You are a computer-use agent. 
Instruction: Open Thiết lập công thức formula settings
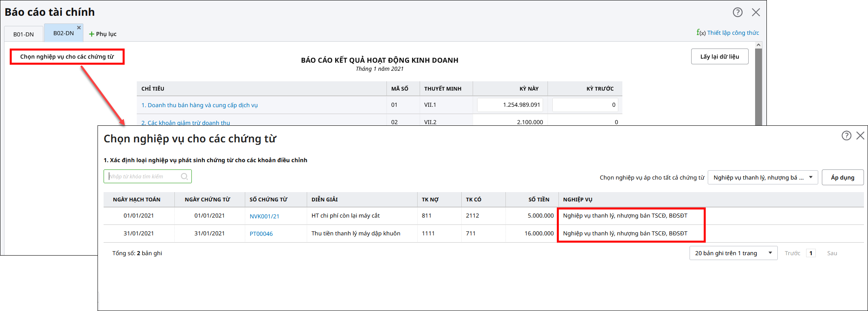click(728, 33)
